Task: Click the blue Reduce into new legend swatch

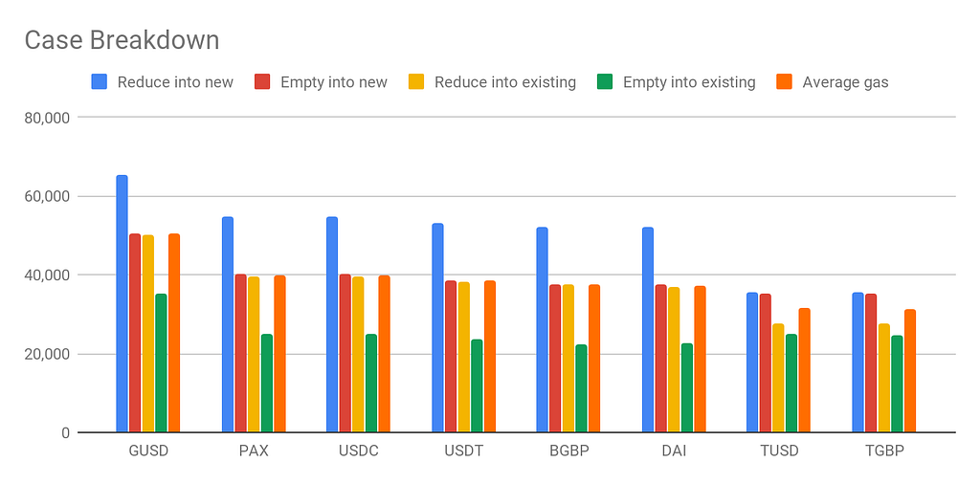Action: [x=100, y=81]
